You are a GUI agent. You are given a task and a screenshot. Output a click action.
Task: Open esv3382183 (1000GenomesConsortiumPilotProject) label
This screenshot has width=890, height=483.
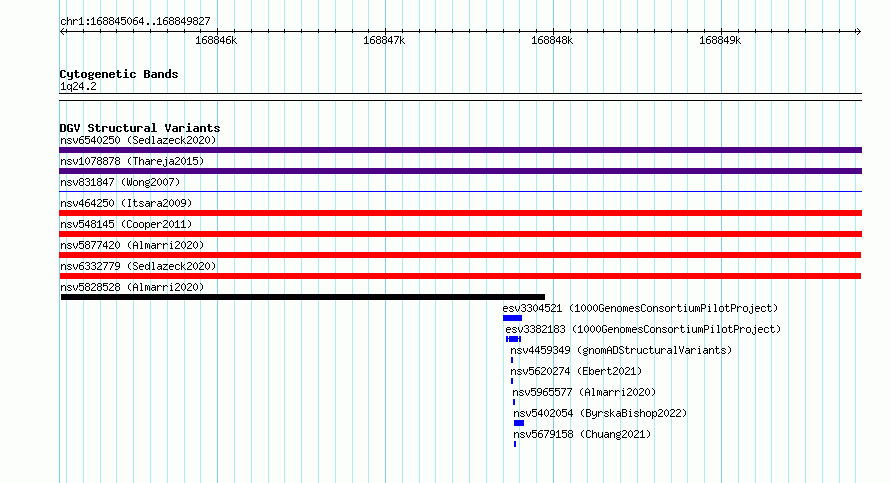(643, 329)
